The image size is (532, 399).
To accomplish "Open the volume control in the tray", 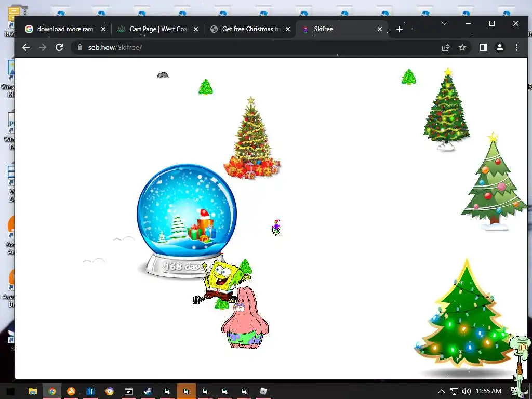I will (467, 391).
